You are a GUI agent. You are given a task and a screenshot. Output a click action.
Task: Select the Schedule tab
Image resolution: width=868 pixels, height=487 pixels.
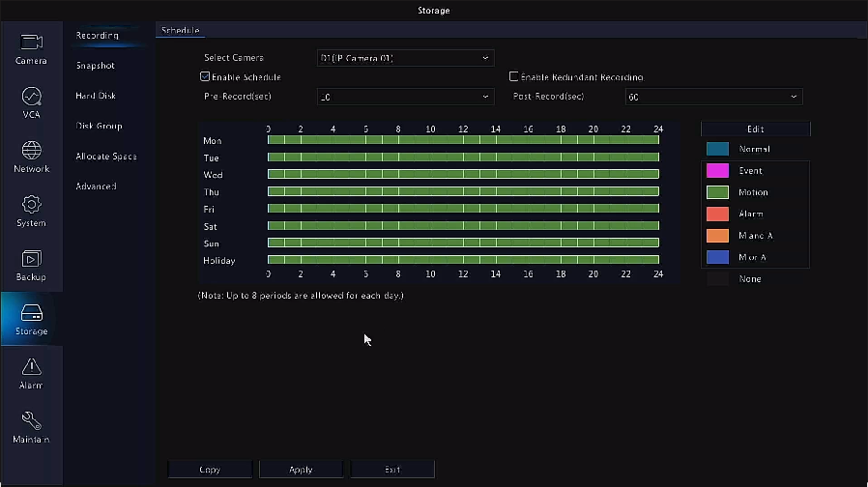point(180,30)
